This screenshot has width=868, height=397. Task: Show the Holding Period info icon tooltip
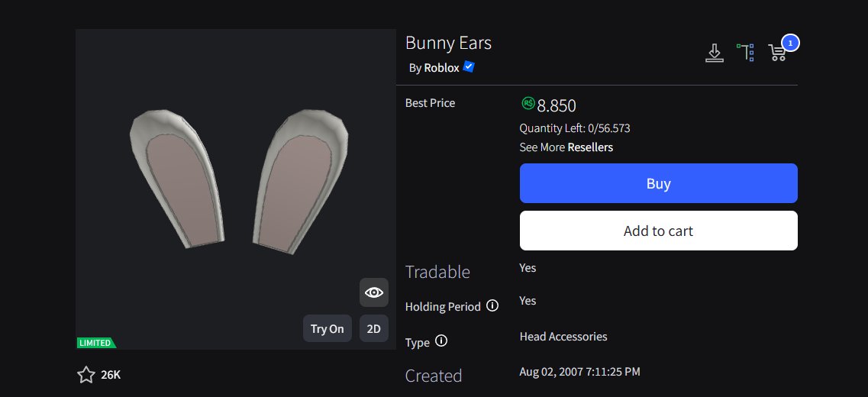pyautogui.click(x=492, y=306)
